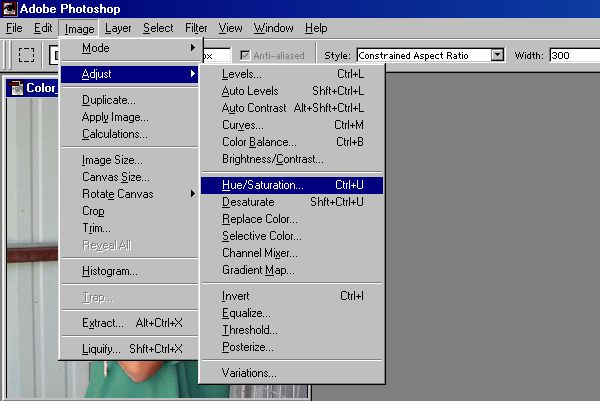The image size is (600, 401).
Task: Open the File menu
Action: click(x=14, y=28)
